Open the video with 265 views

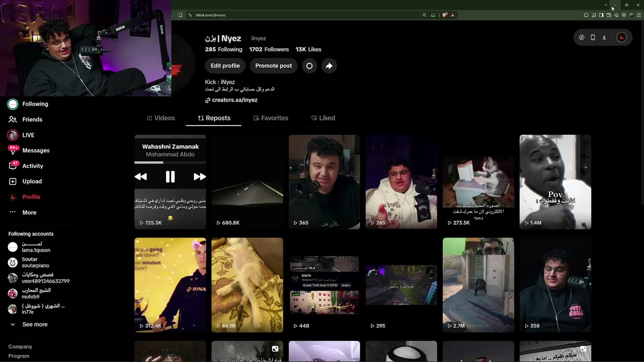point(401,182)
